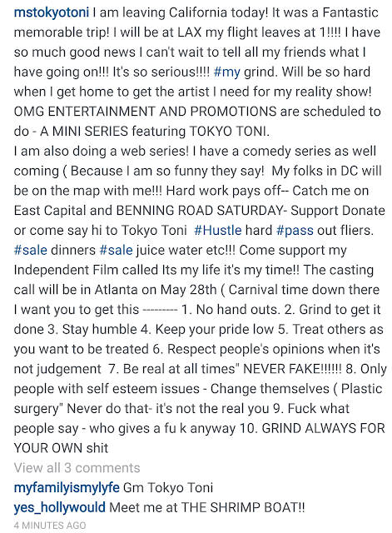Expand View all 3 comments
This screenshot has width=392, height=533.
point(77,468)
